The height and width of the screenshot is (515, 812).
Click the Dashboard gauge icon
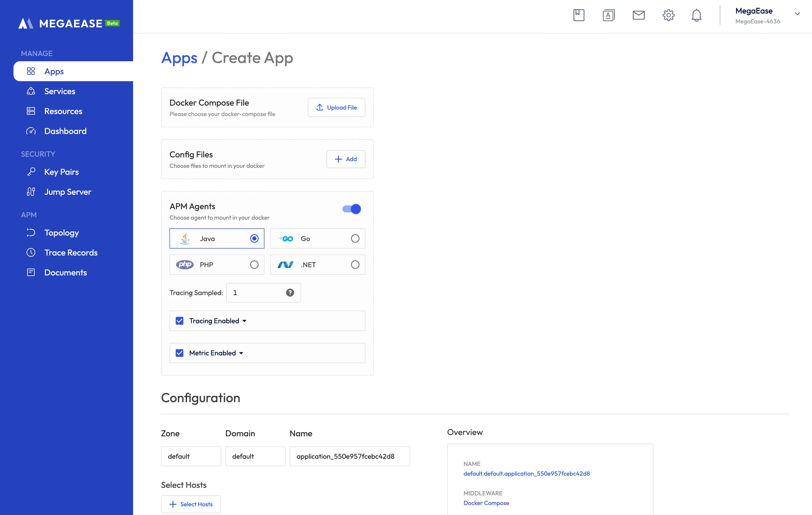(x=31, y=131)
